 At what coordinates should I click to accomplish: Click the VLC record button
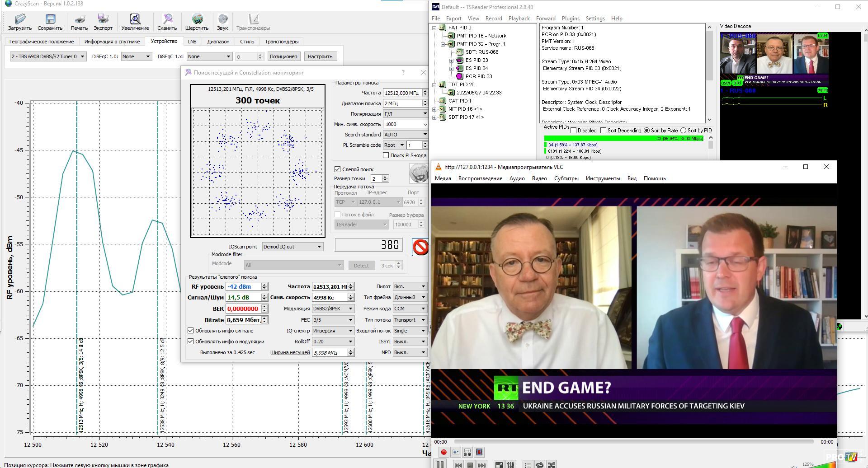click(443, 452)
